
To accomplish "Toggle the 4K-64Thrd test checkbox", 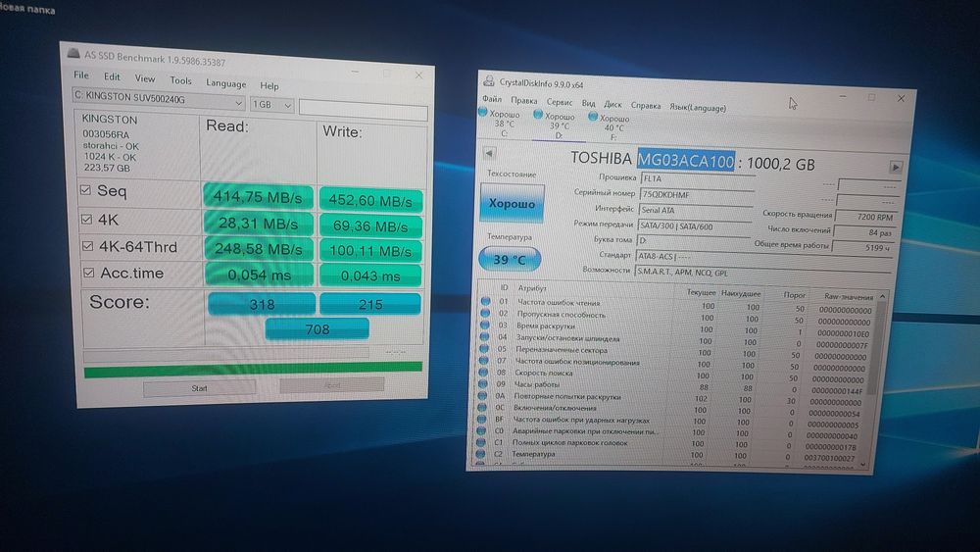I will point(87,246).
